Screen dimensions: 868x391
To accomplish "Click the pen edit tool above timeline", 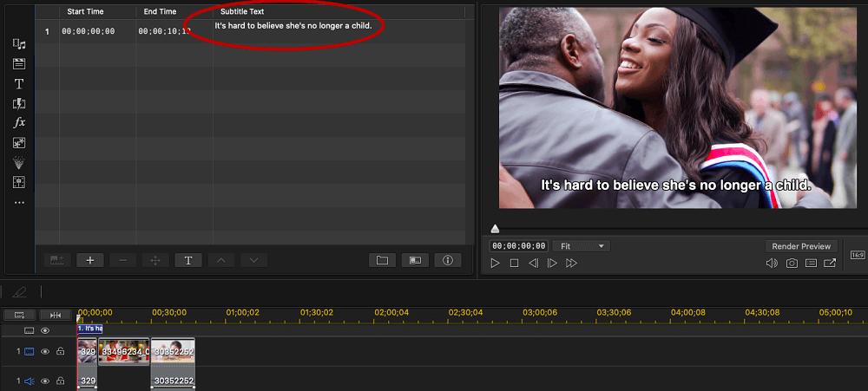I will (19, 291).
